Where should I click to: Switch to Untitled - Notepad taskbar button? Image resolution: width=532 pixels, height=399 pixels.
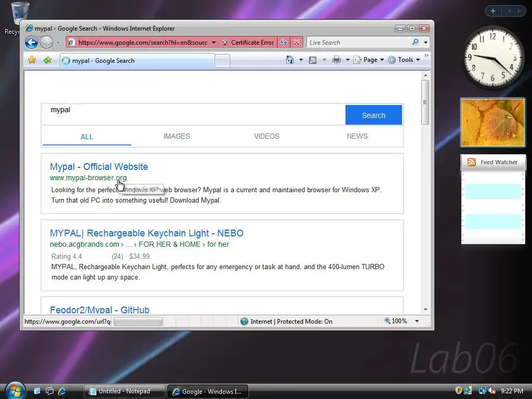[124, 391]
